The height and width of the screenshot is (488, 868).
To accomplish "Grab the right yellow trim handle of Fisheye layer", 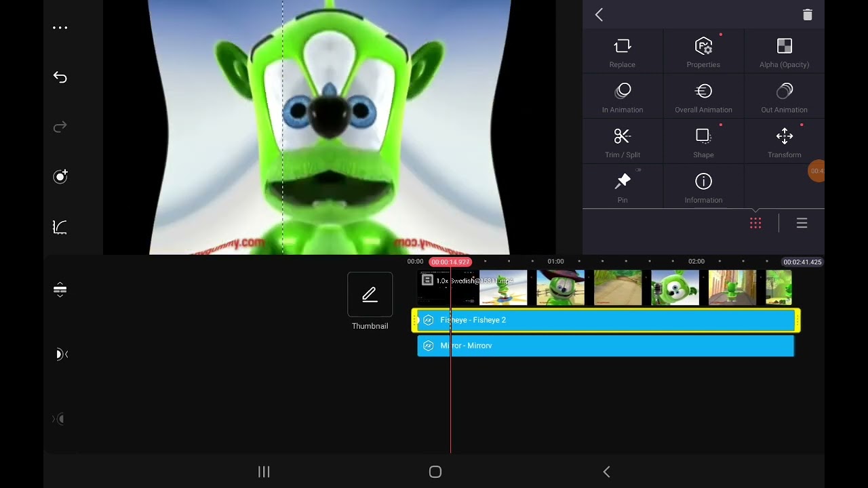I will [797, 321].
